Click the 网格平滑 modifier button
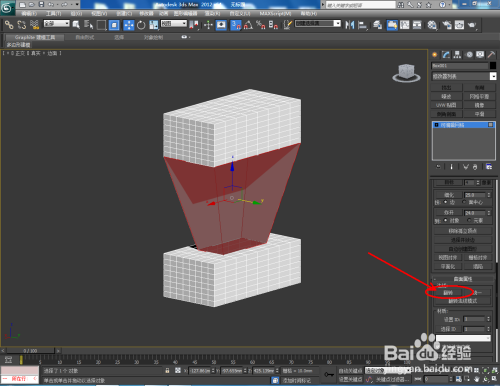The width and height of the screenshot is (500, 386). tap(479, 96)
